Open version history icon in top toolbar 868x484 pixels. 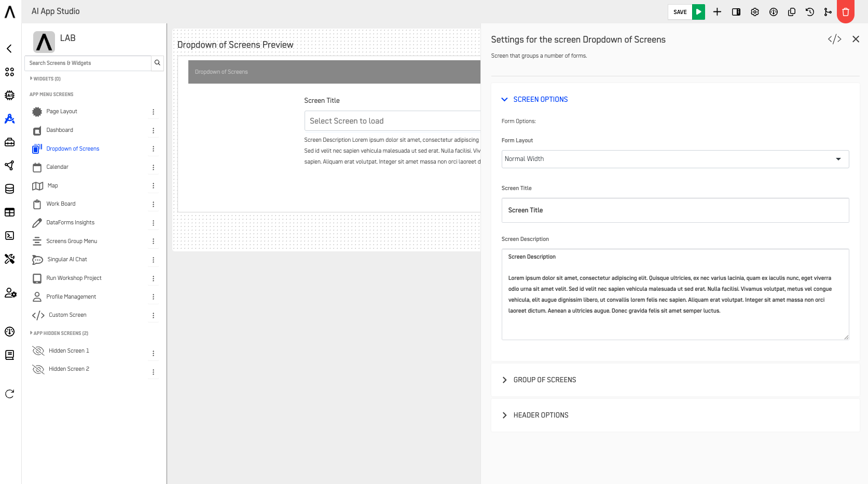[810, 12]
